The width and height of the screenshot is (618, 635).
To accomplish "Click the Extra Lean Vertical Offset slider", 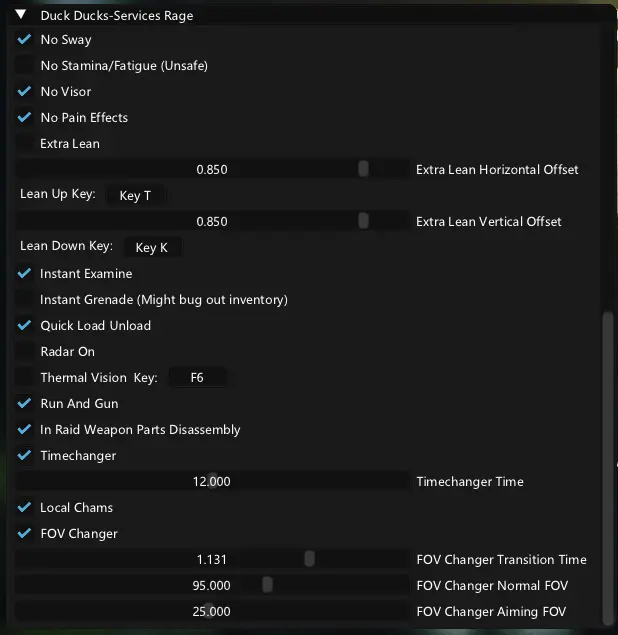I will [x=212, y=222].
